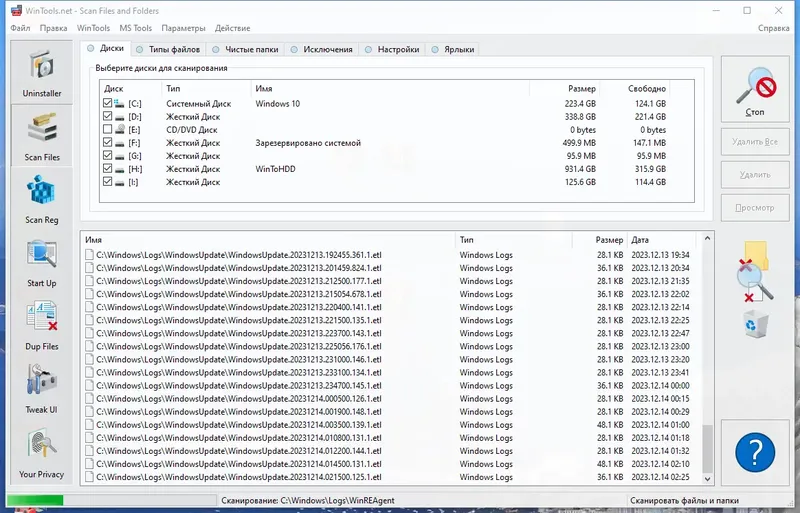This screenshot has width=800, height=513.
Task: Select row WindowsUpdate.20231214.003500.139.1.etl
Action: [389, 425]
